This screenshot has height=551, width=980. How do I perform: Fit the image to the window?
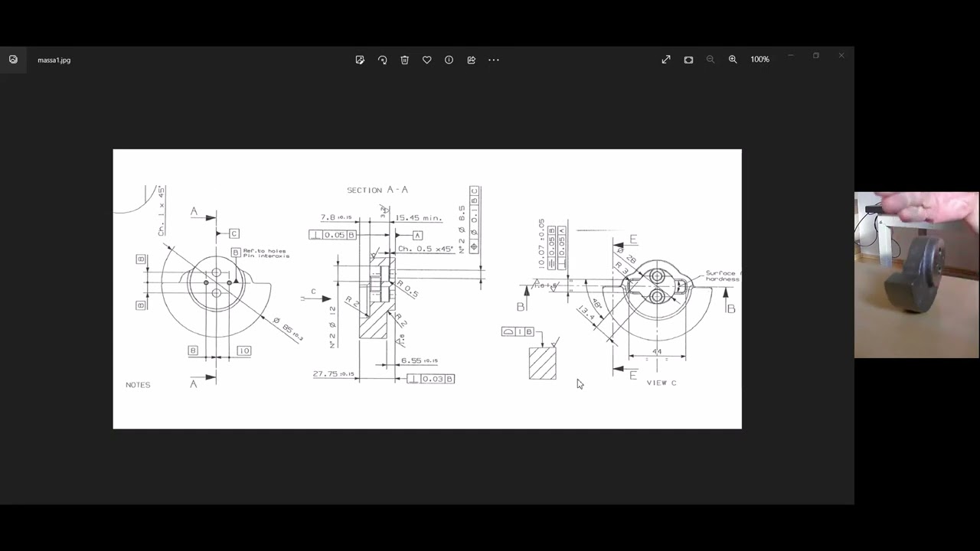[688, 60]
